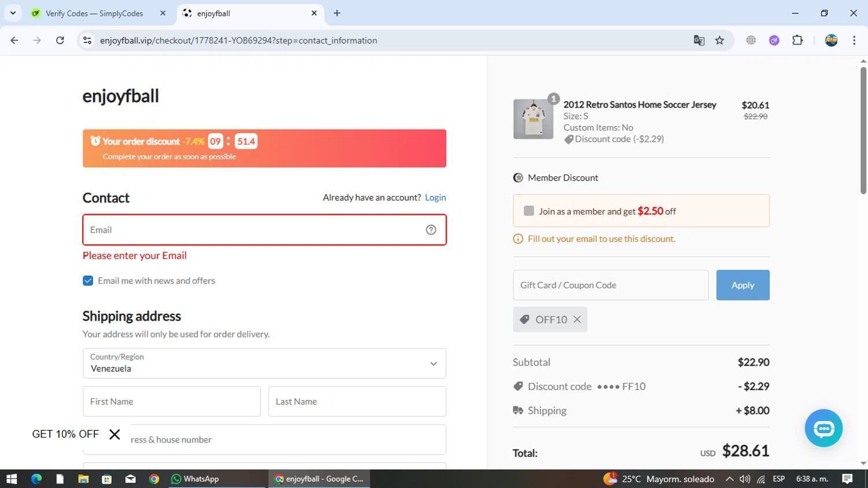Image resolution: width=868 pixels, height=488 pixels.
Task: Reload the checkout page
Action: (60, 41)
